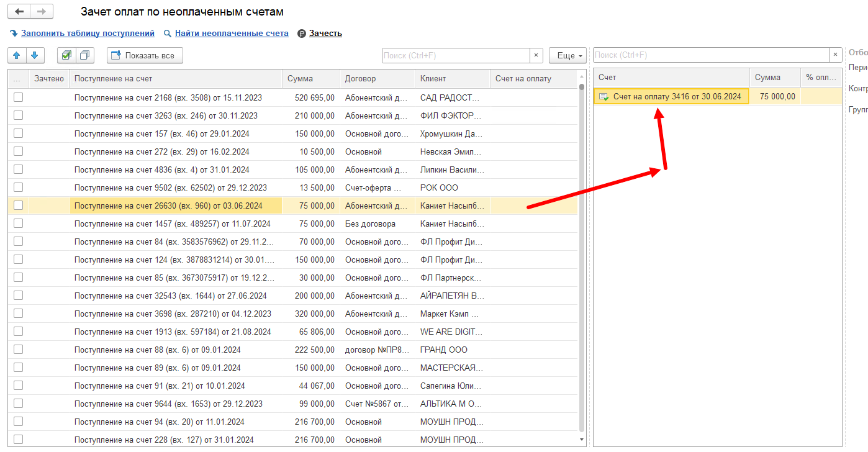868x452 pixels.
Task: Click contract cell Счет-оферта
Action: [x=377, y=188]
